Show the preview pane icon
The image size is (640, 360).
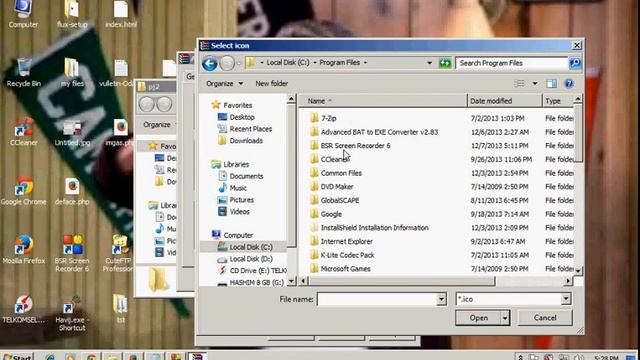(x=551, y=83)
